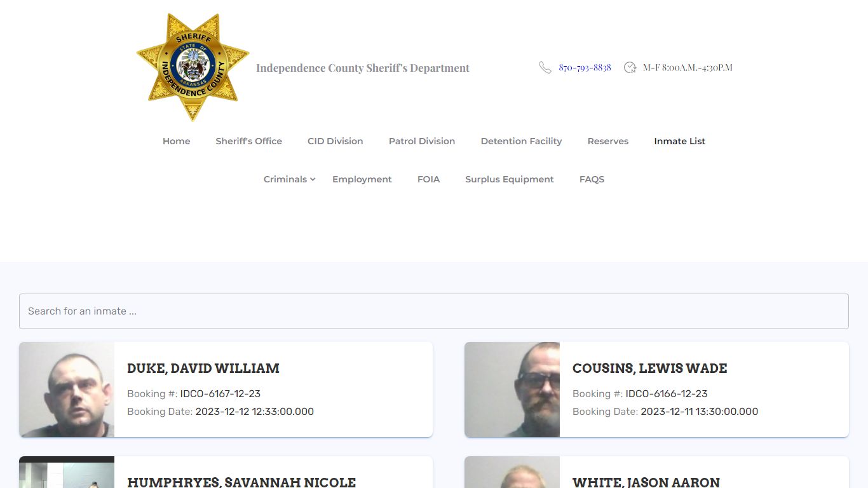Select the Reserves menu item

tap(608, 141)
